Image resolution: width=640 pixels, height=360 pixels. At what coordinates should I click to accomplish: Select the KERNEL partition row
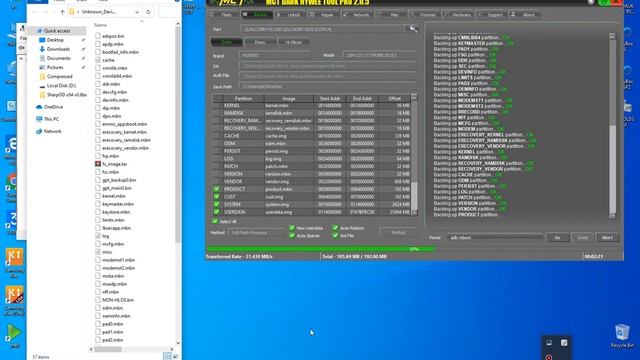coord(313,105)
